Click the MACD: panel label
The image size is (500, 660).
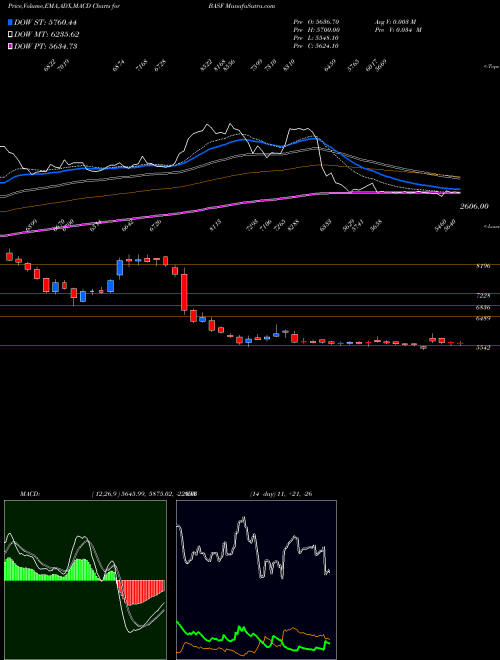point(29,494)
